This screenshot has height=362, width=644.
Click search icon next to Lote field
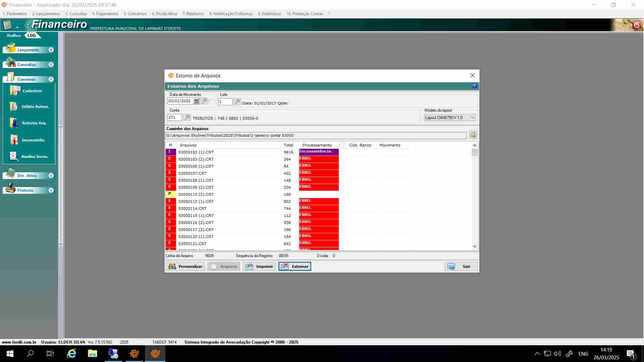(x=237, y=102)
